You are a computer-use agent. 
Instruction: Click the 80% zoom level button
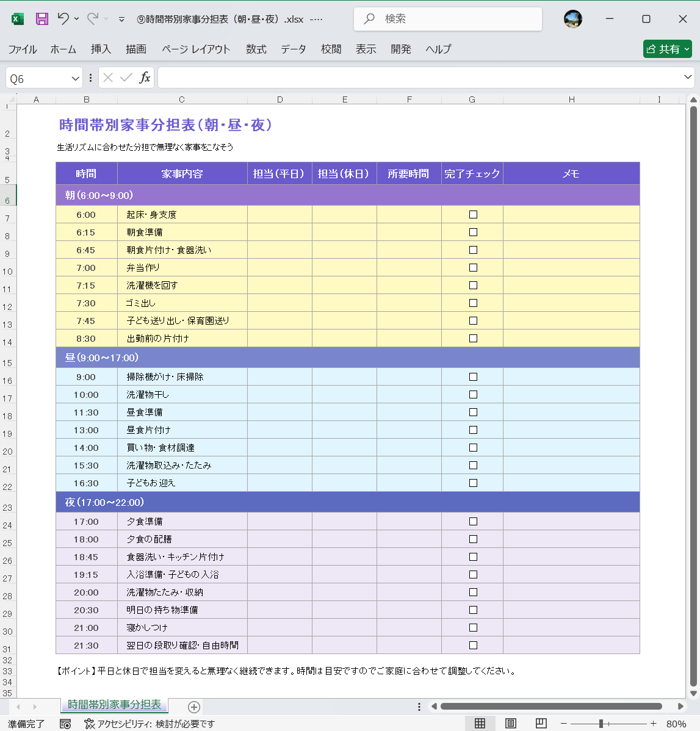pyautogui.click(x=676, y=724)
